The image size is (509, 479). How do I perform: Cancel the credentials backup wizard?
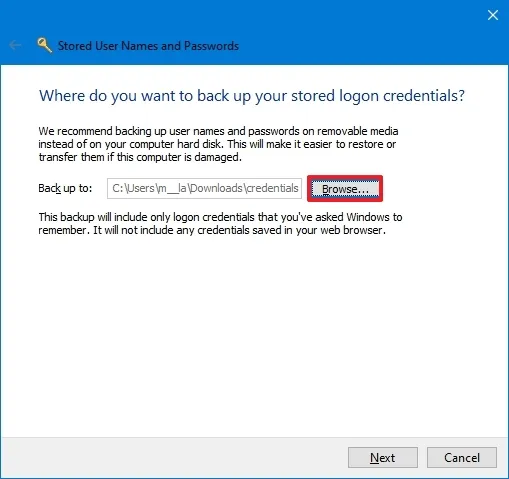pos(462,458)
